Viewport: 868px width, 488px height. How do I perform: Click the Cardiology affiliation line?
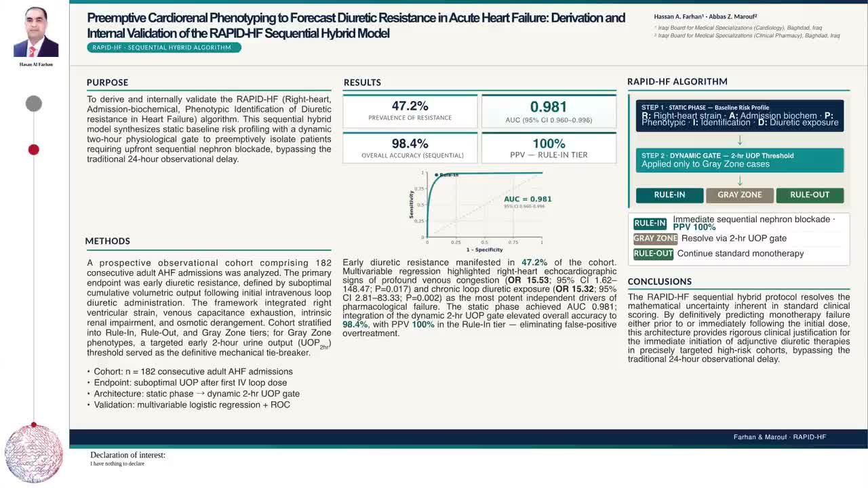click(738, 28)
